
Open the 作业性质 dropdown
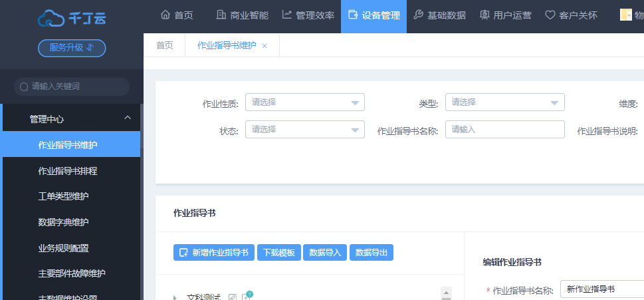(x=305, y=102)
